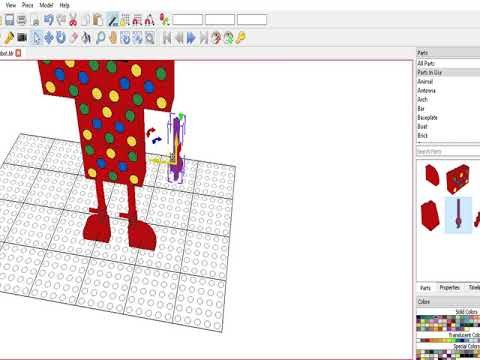Image resolution: width=480 pixels, height=360 pixels.
Task: Pick the red tall slope part thumbnail
Action: pos(430,215)
